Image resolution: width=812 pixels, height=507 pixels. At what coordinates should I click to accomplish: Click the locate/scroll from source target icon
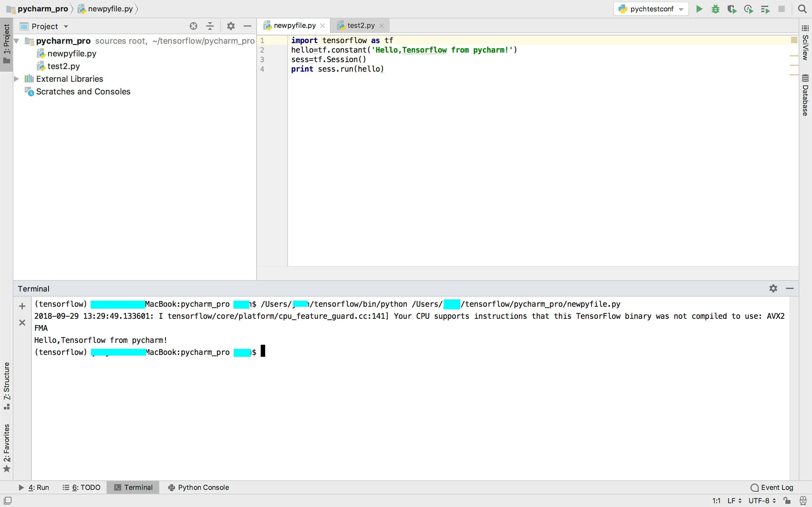193,26
